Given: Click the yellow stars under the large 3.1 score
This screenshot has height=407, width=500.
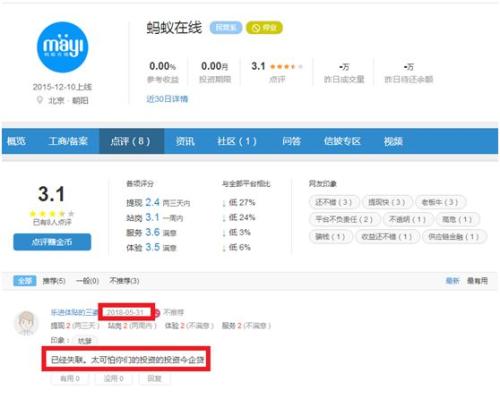Looking at the screenshot, I should 52,214.
